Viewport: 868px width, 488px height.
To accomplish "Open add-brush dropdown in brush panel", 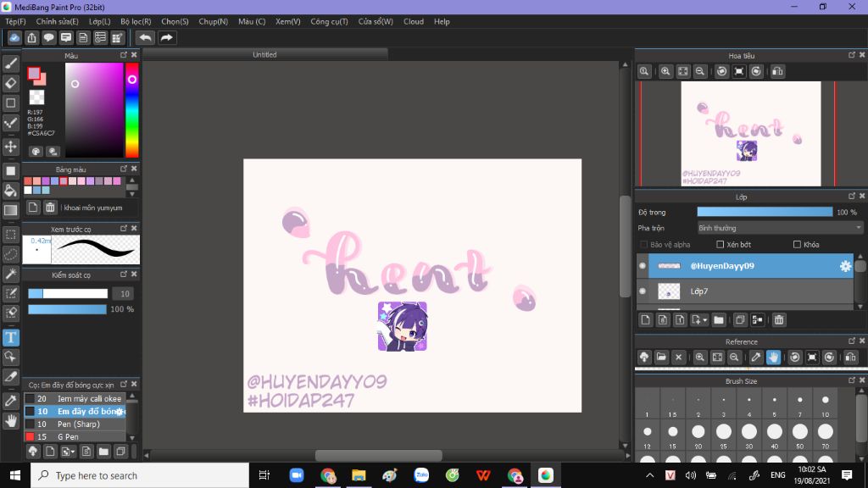I will (x=73, y=452).
